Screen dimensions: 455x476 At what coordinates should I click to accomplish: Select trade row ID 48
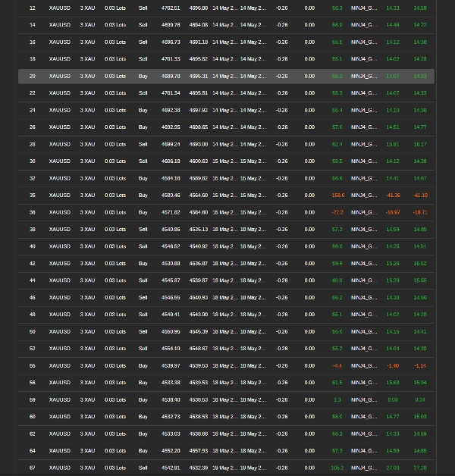(x=226, y=315)
